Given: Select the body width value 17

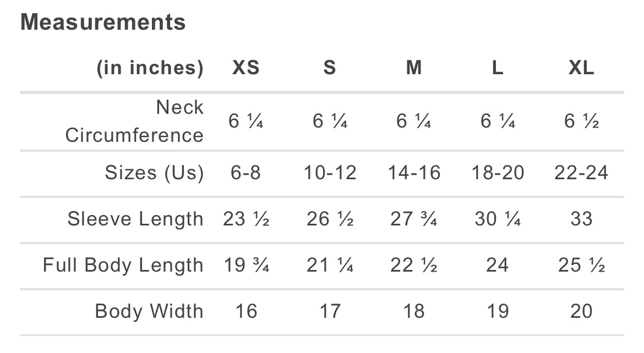Looking at the screenshot, I should pyautogui.click(x=330, y=311).
